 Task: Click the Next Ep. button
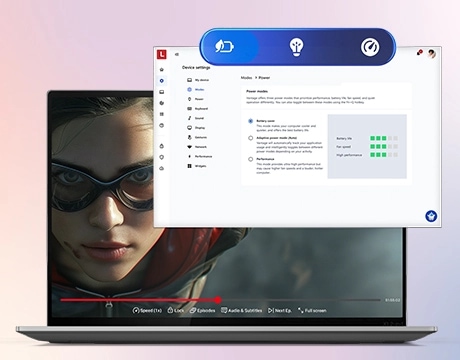(280, 310)
